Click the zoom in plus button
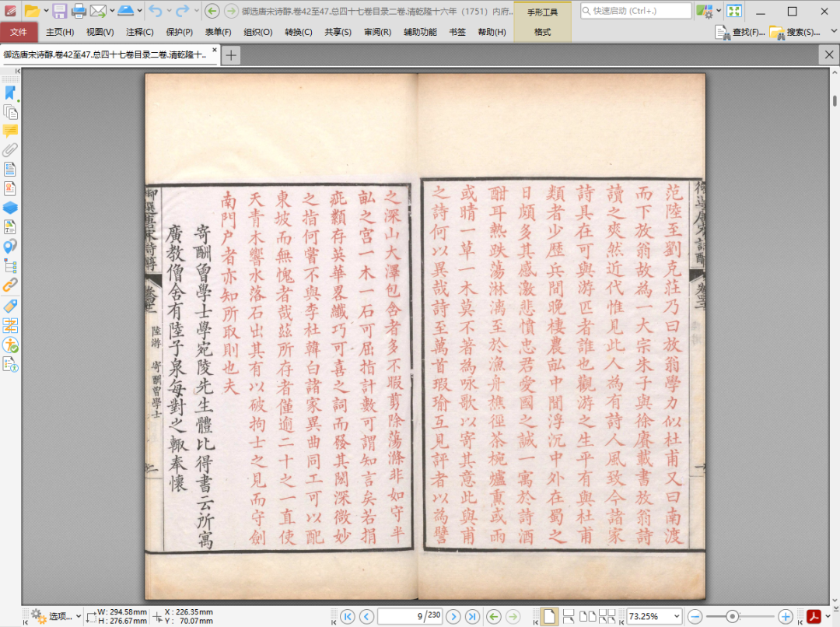 (x=786, y=616)
